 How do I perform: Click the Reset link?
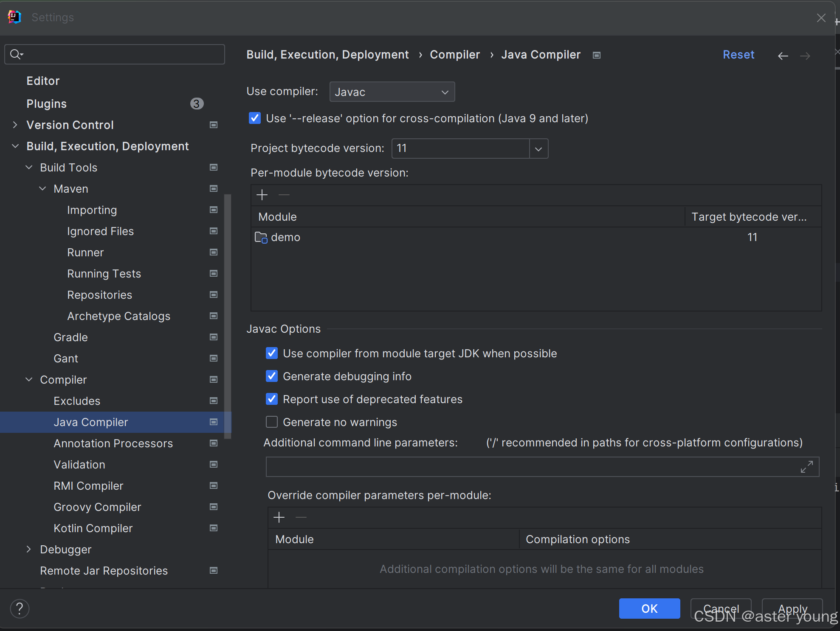click(738, 55)
